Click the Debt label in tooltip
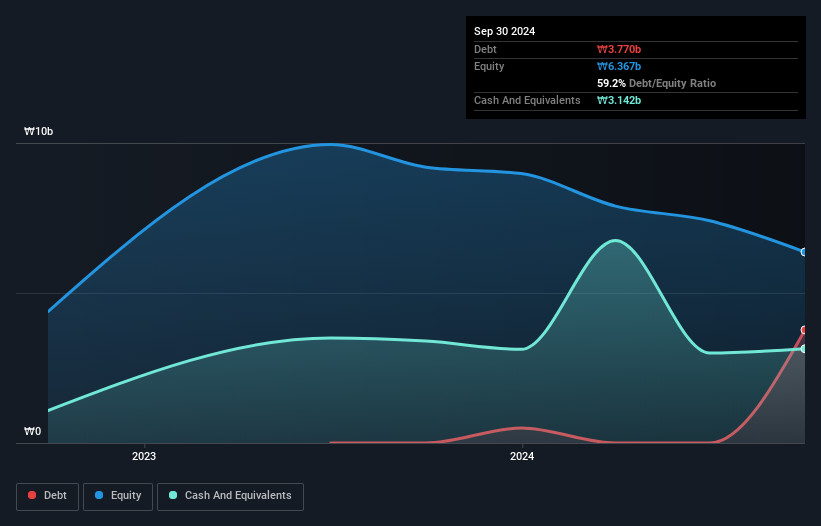The width and height of the screenshot is (821, 526). point(485,49)
